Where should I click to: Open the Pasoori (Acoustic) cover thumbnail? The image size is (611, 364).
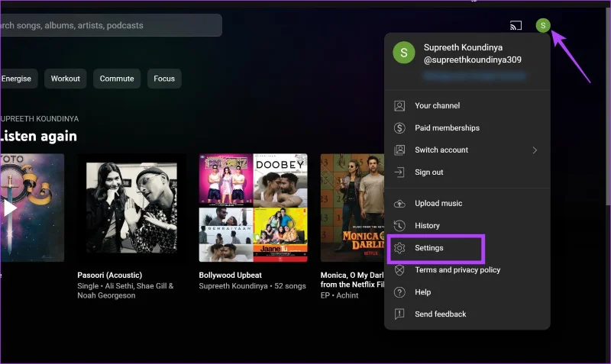pos(131,208)
